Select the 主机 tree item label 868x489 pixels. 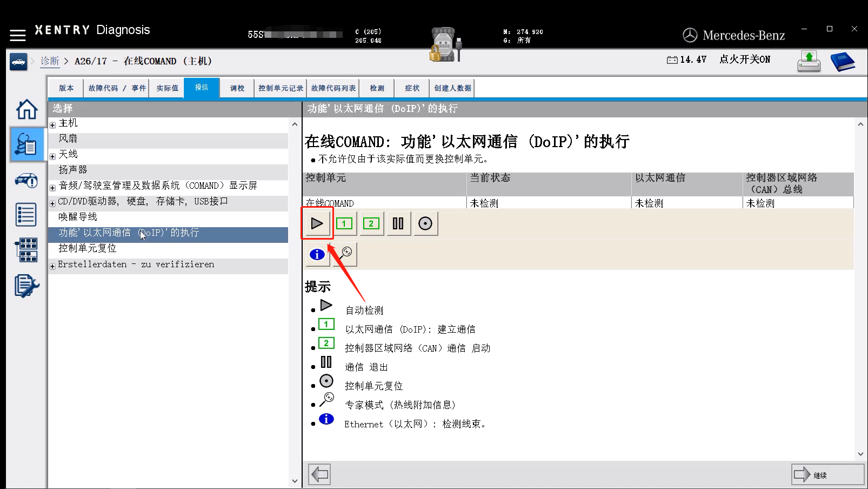pyautogui.click(x=68, y=123)
